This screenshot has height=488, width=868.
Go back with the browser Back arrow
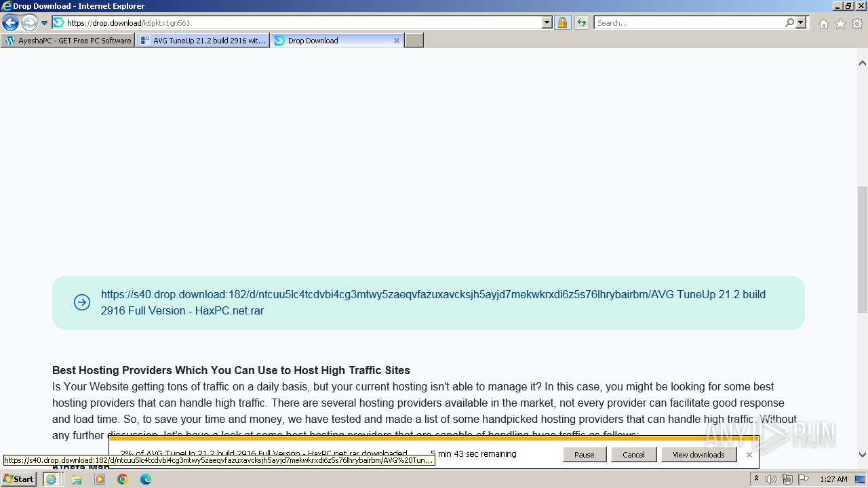10,23
